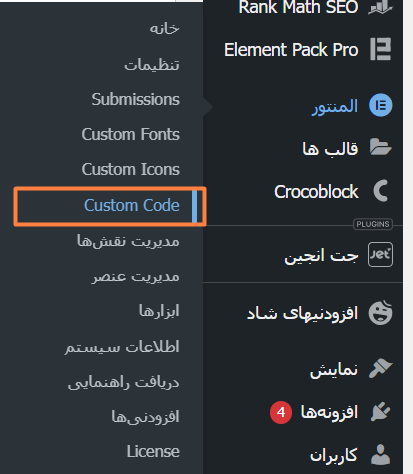
Task: Select Custom Fonts in the submenu
Action: pos(131,134)
